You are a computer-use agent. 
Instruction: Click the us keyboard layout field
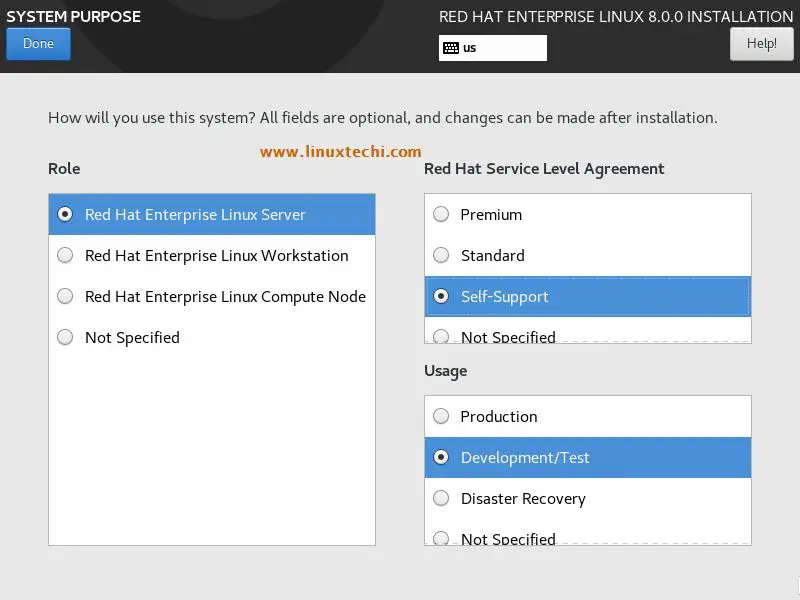[x=492, y=48]
